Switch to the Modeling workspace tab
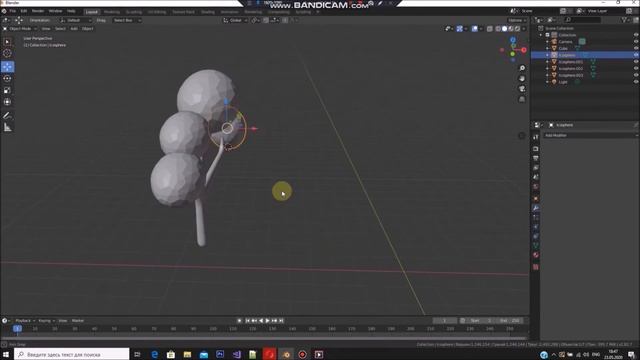The width and height of the screenshot is (640, 360). [112, 12]
